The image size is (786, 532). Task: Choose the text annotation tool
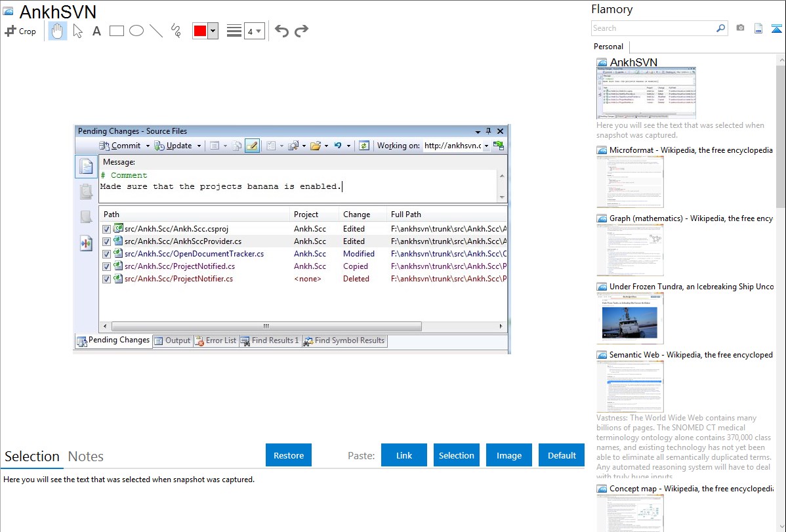(96, 31)
